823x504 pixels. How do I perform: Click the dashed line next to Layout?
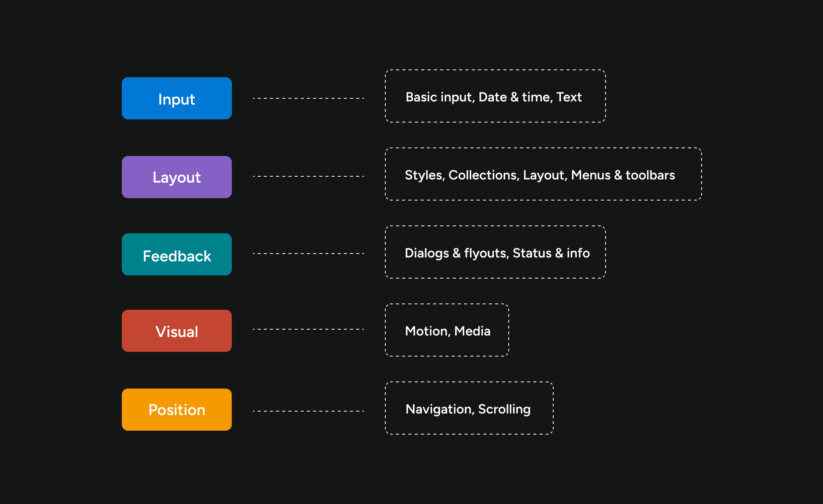[308, 176]
